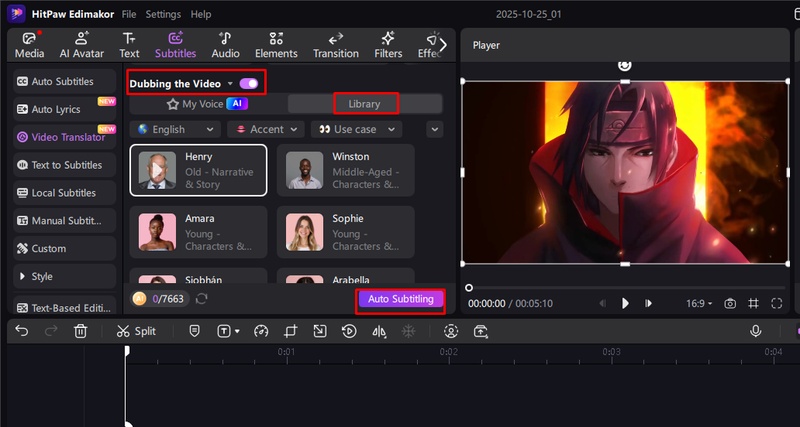The height and width of the screenshot is (427, 800).
Task: Select Text to Subtitles option
Action: coord(65,165)
